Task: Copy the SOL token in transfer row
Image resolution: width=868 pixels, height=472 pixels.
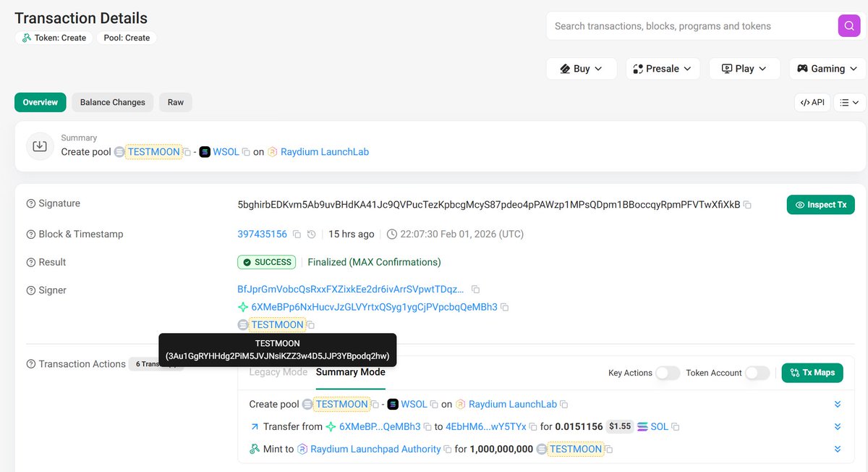Action: tap(676, 427)
